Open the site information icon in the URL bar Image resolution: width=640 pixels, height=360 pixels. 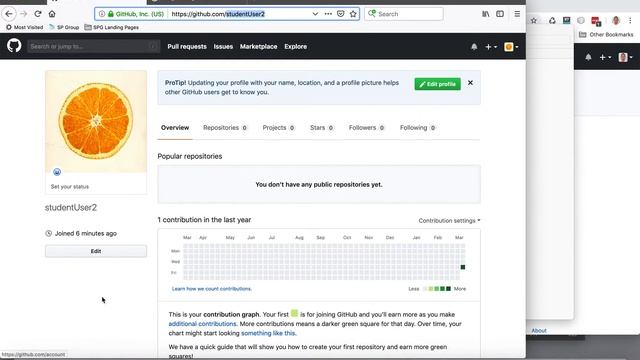102,14
